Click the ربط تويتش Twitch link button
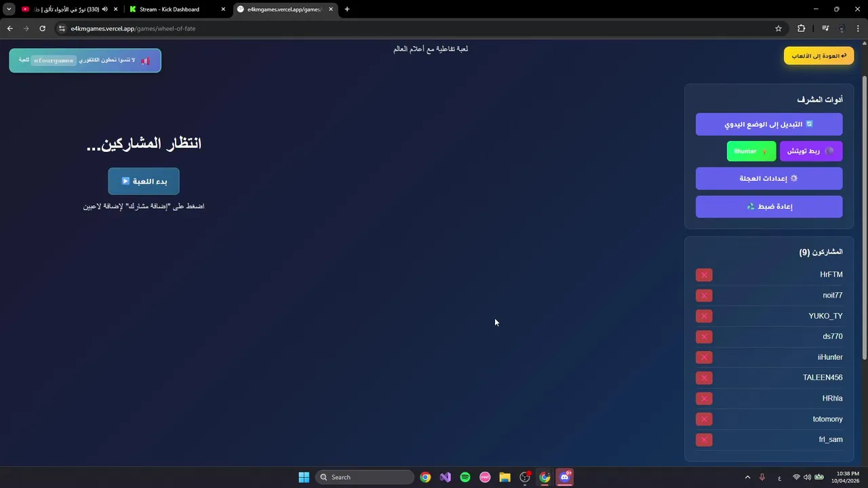868x488 pixels. [811, 151]
